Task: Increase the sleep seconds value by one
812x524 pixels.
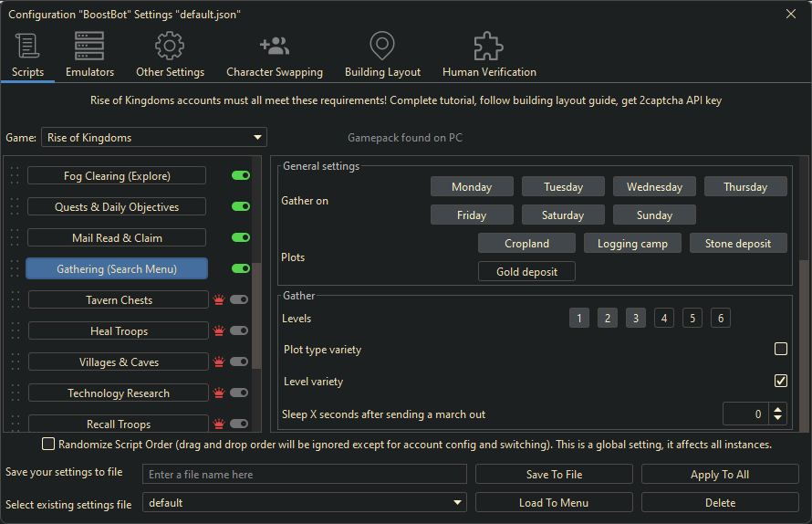Action: (x=778, y=410)
